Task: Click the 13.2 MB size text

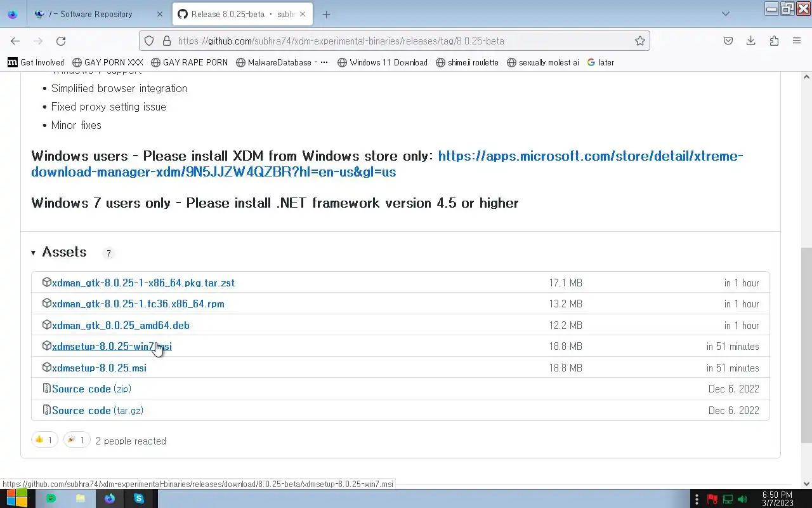Action: point(565,304)
